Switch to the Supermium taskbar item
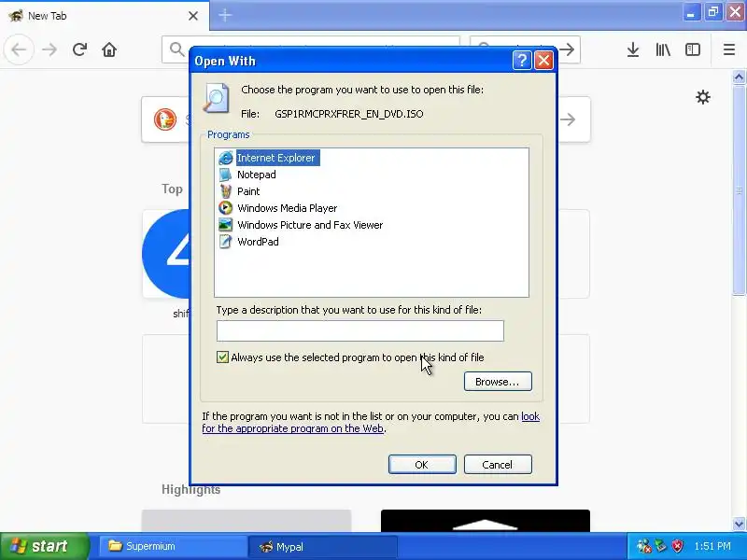Image resolution: width=747 pixels, height=560 pixels. click(x=173, y=546)
